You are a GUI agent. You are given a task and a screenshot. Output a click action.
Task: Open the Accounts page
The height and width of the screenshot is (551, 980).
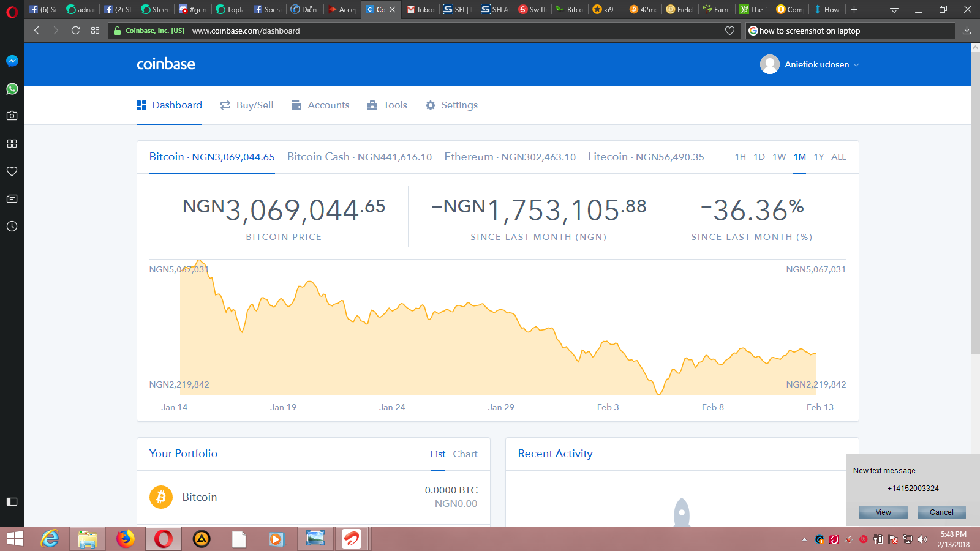[x=320, y=105]
